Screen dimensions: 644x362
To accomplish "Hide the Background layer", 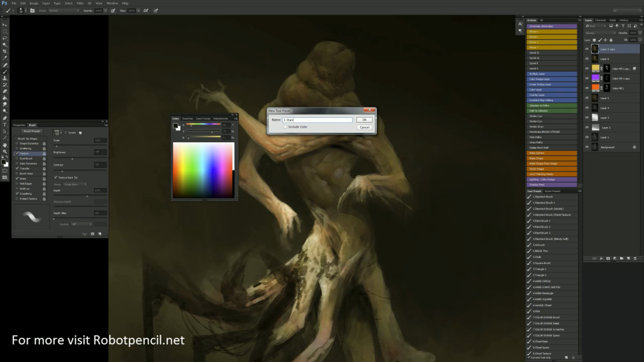I will pyautogui.click(x=587, y=147).
